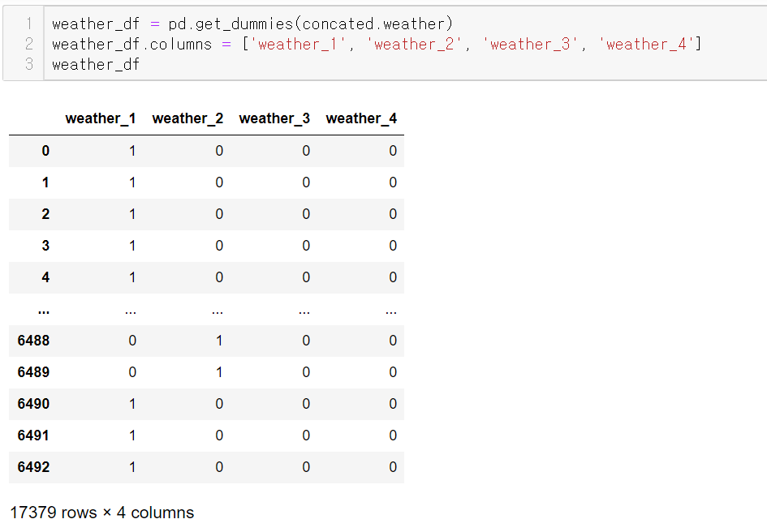Click row index 6490

coord(33,404)
